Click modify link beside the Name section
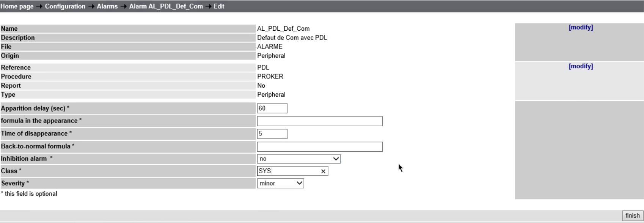The width and height of the screenshot is (644, 223). [581, 27]
